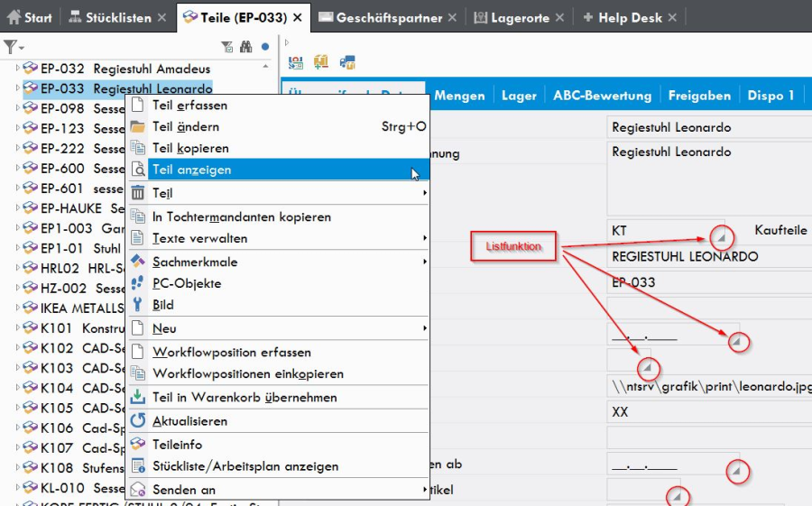Choose PC-Objekte menu entry
The width and height of the screenshot is (812, 506).
coord(278,283)
